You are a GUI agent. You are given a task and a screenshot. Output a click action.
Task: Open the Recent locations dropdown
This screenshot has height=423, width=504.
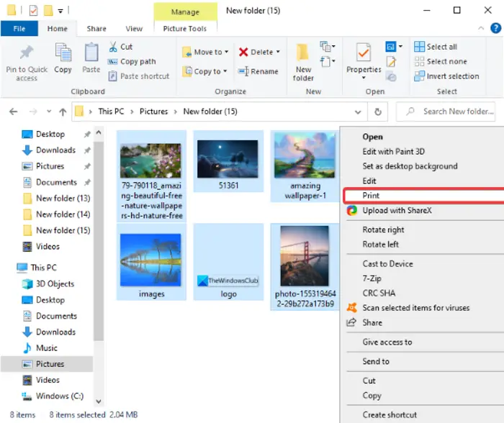point(49,112)
